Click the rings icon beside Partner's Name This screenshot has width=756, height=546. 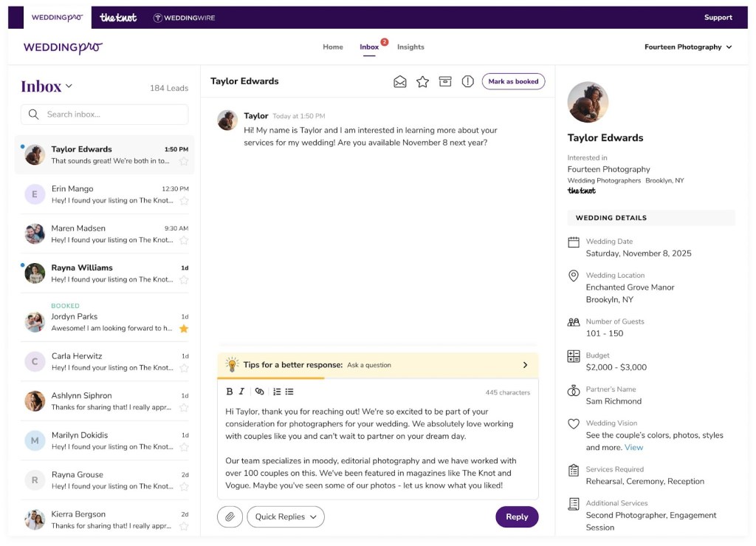pyautogui.click(x=573, y=390)
